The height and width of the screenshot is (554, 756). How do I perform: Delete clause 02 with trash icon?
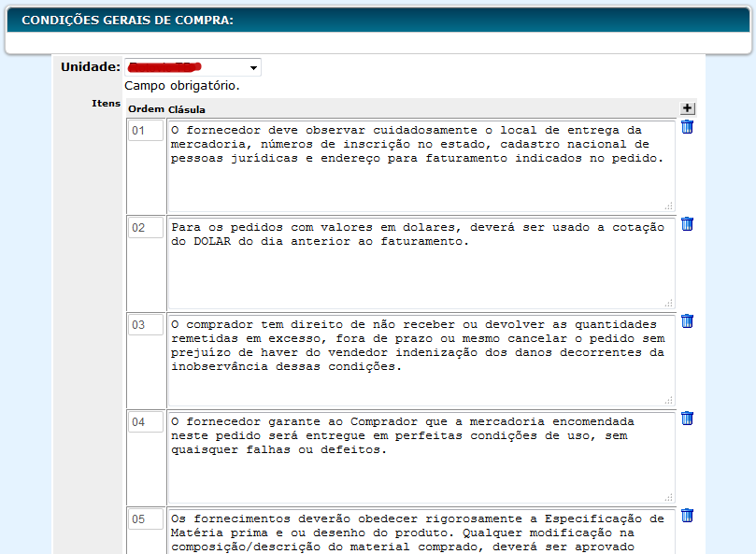pyautogui.click(x=687, y=224)
